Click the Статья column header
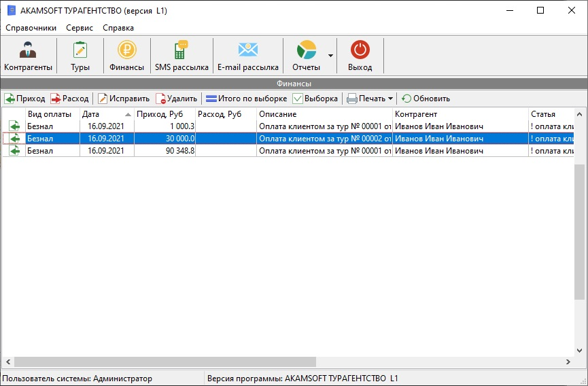The image size is (588, 386). pyautogui.click(x=551, y=114)
